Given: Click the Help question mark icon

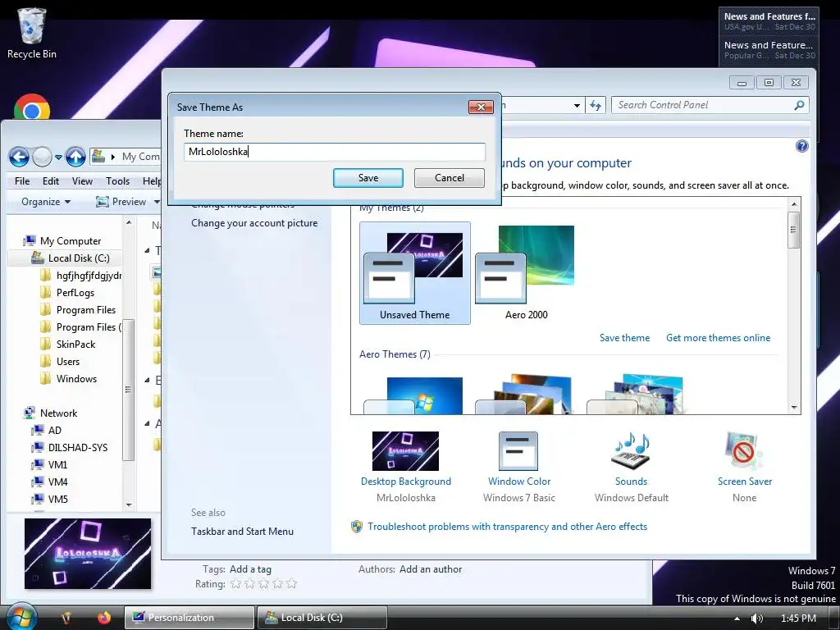Looking at the screenshot, I should (801, 146).
